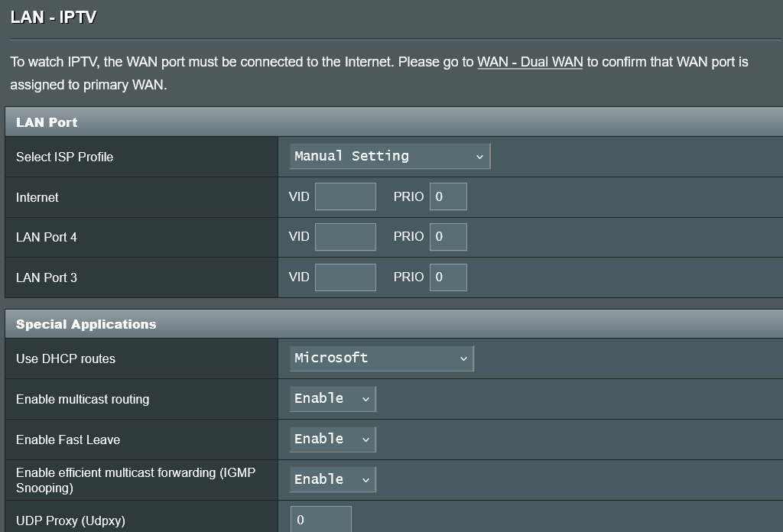Viewport: 783px width, 532px height.
Task: Focus the LAN Port 4 PRIO field
Action: coord(447,237)
